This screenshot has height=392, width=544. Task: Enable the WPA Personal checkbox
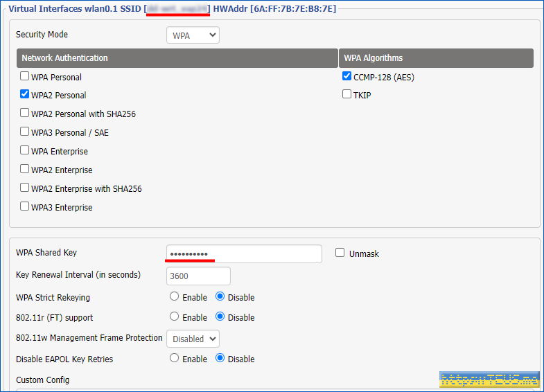(x=25, y=77)
